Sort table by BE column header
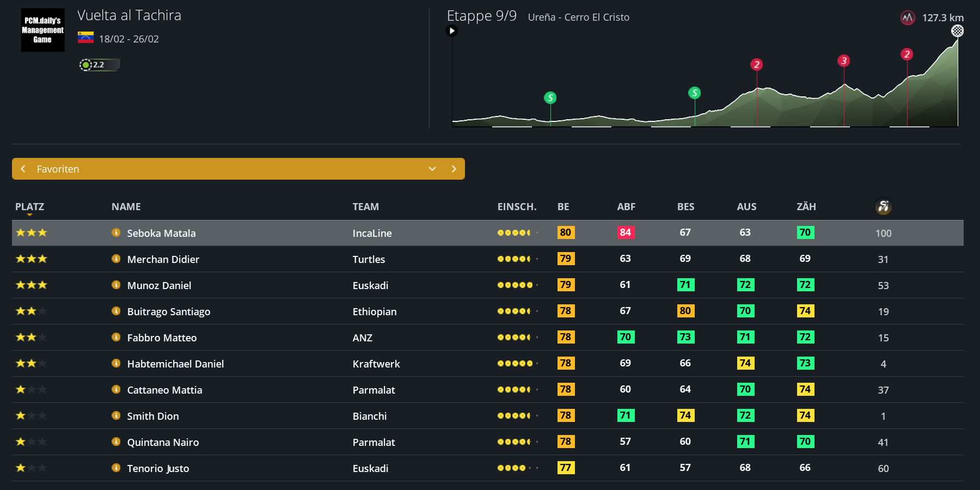Screen dimensions: 980x490 pyautogui.click(x=563, y=207)
